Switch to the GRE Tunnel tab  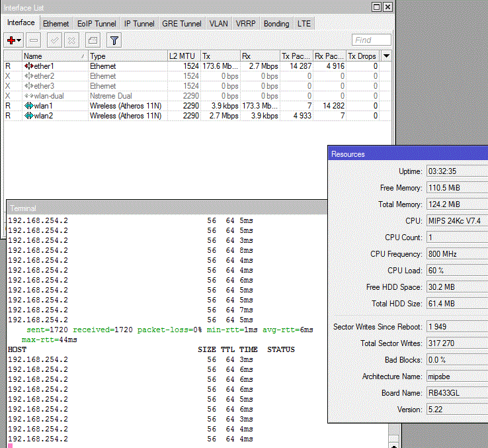pyautogui.click(x=182, y=24)
